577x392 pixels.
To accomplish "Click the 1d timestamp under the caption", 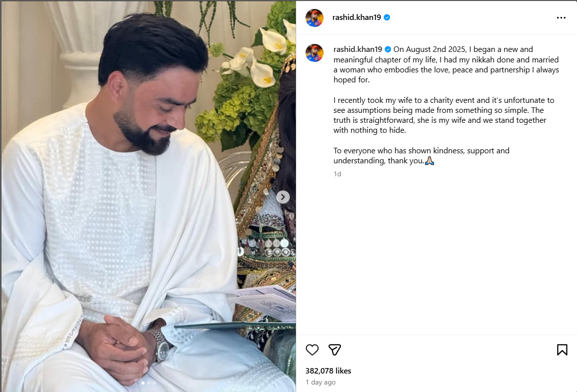I will click(337, 174).
